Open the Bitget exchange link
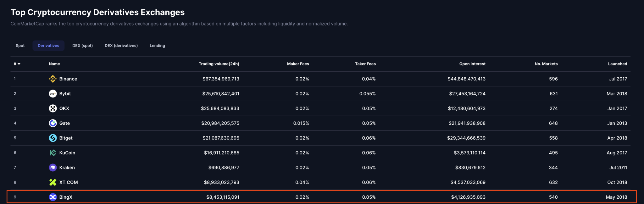 (x=66, y=138)
